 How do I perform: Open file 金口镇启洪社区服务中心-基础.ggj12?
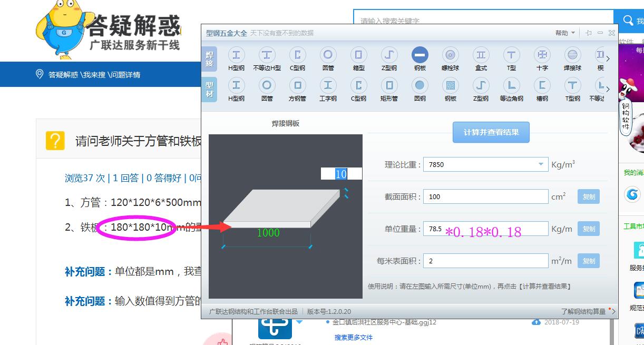coord(384,322)
